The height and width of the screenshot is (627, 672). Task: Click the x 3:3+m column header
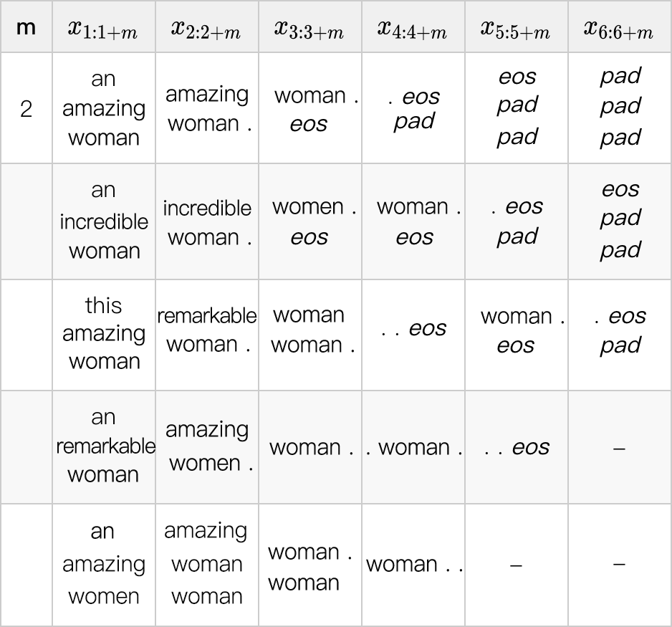(309, 28)
